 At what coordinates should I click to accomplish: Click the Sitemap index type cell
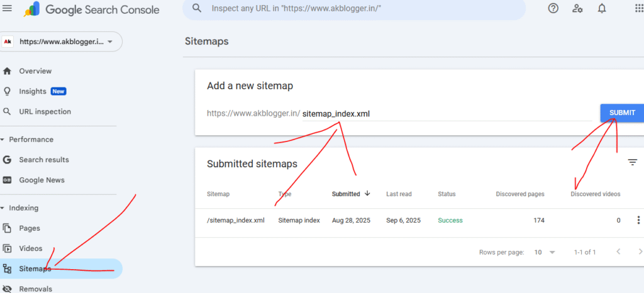[299, 220]
